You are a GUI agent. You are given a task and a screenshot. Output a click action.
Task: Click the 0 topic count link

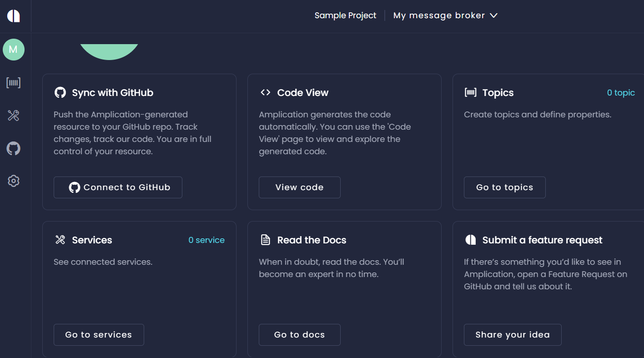pyautogui.click(x=621, y=93)
